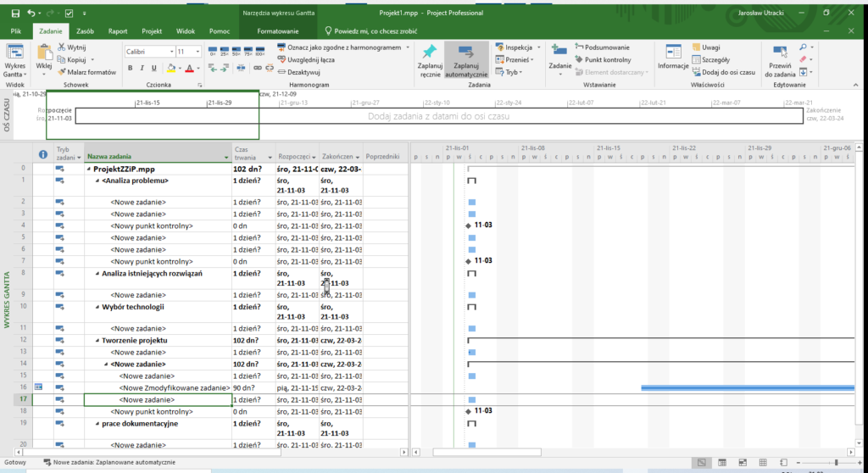This screenshot has width=868, height=473.
Task: Click Przewiń do zadania icon
Action: (x=780, y=51)
